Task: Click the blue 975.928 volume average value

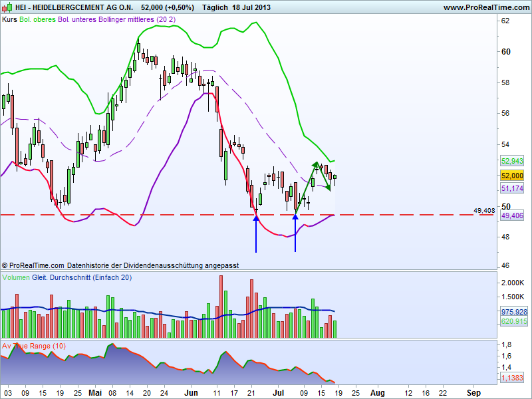Action: [514, 311]
